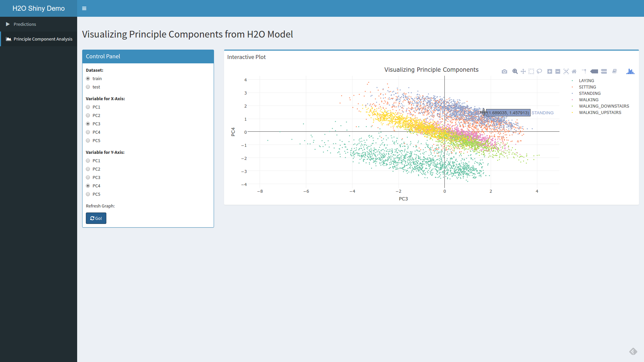The image size is (644, 362).
Task: Set X-Axis variable to PC1
Action: tap(88, 107)
